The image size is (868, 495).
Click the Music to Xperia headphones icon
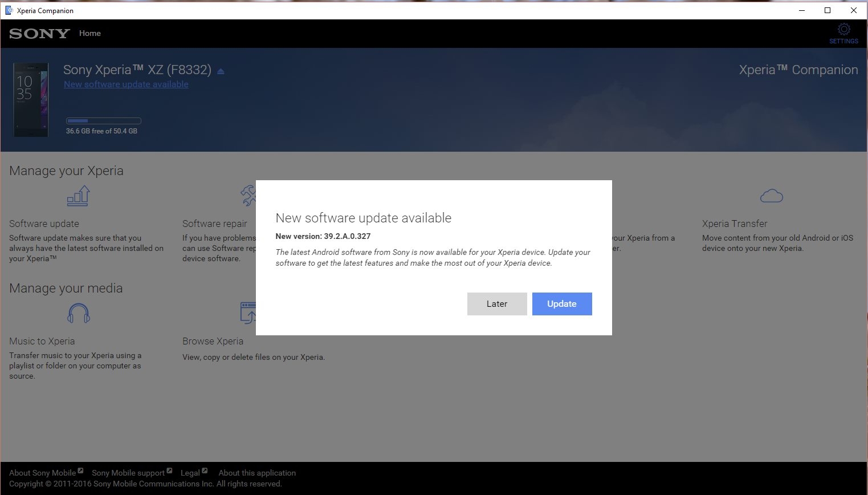tap(79, 313)
